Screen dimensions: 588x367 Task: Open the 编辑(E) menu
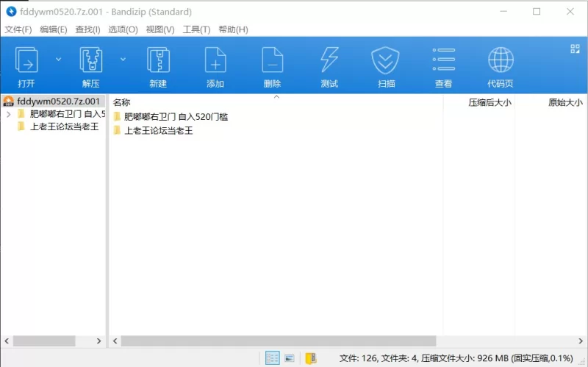[x=53, y=29]
